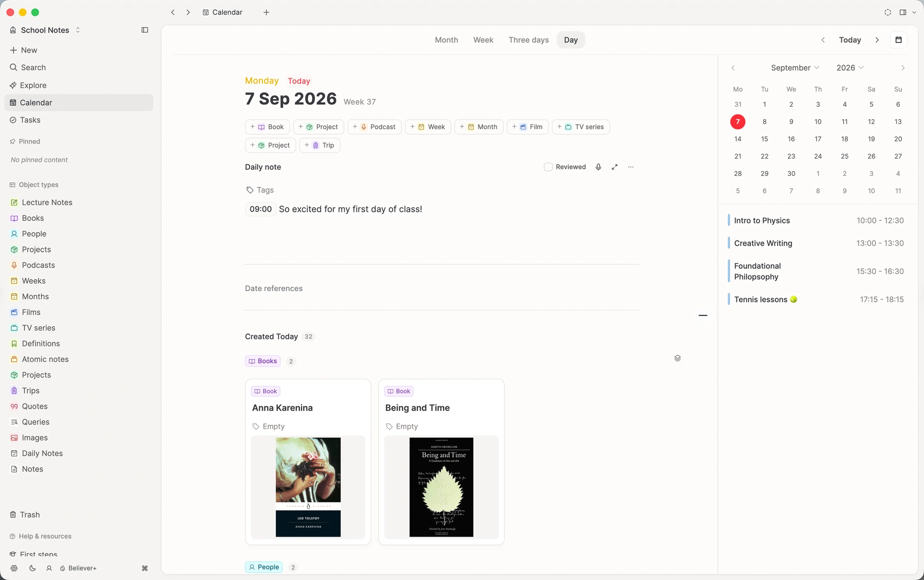Show previous month in mini calendar
924x580 pixels.
click(733, 68)
